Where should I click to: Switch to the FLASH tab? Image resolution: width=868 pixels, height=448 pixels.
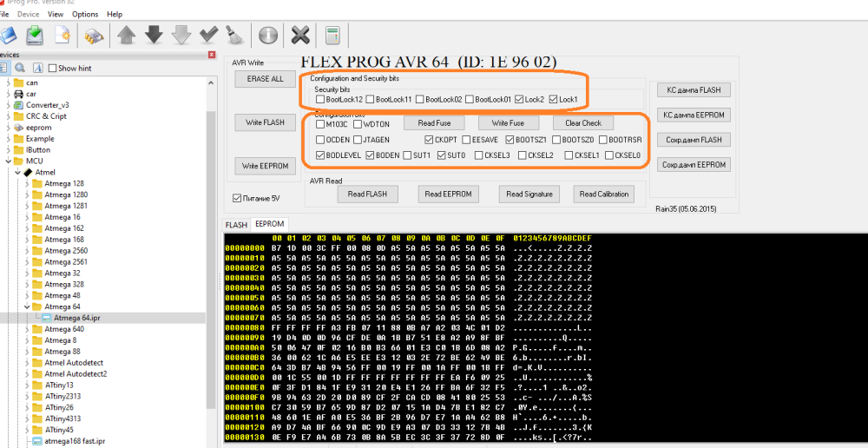pos(236,225)
